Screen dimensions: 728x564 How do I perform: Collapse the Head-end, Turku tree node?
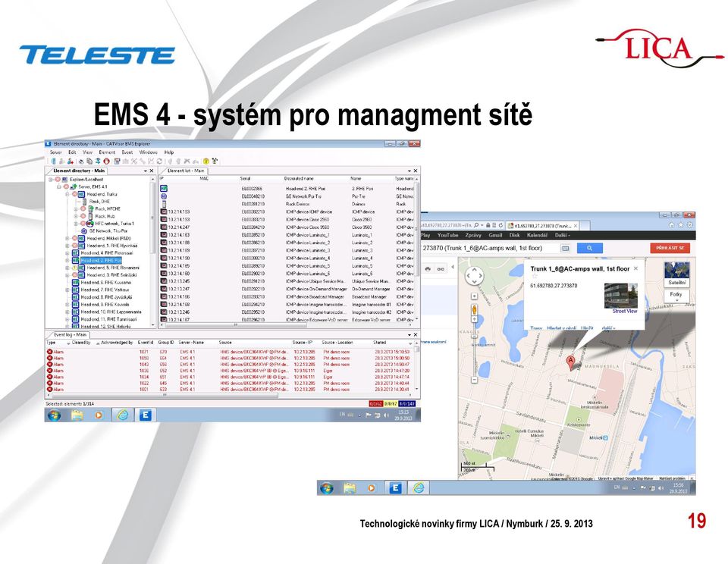coord(67,194)
